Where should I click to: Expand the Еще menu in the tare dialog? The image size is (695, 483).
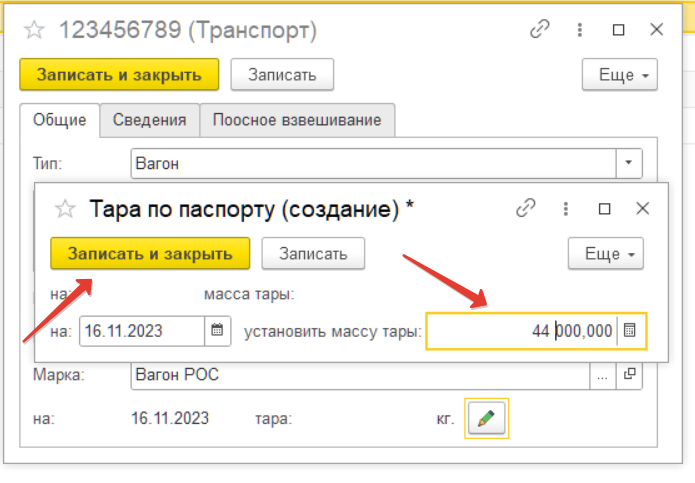(605, 253)
